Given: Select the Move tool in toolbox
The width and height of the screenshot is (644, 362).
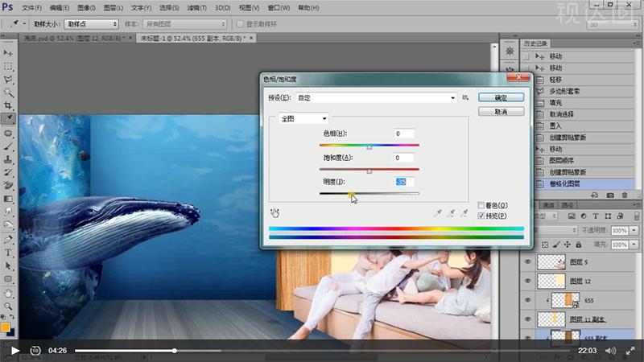Looking at the screenshot, I should 8,53.
